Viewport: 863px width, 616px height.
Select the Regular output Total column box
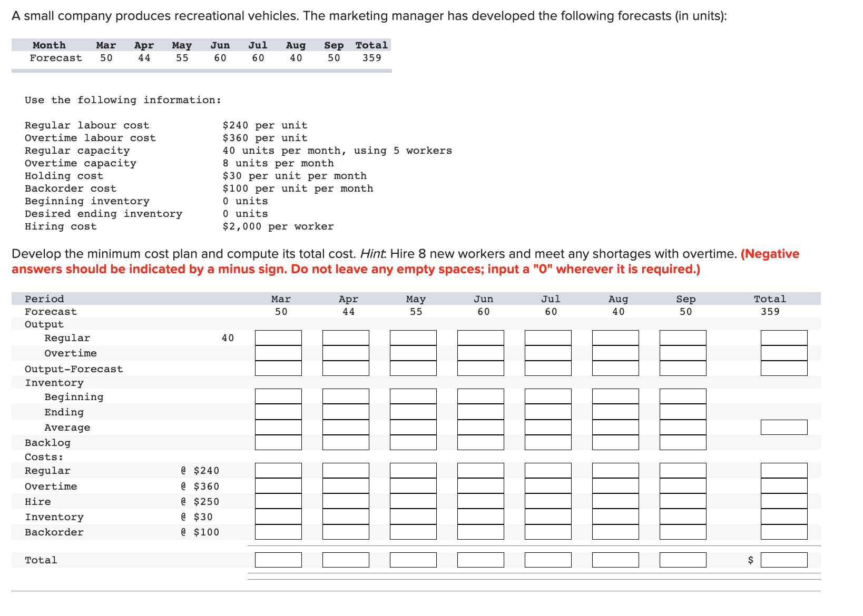tap(784, 337)
